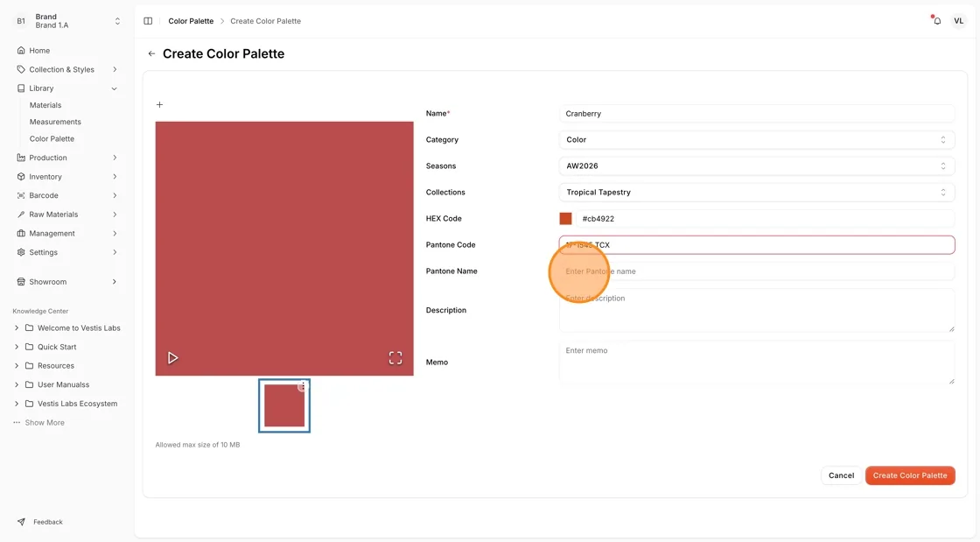The image size is (980, 542).
Task: Add an image with the plus icon
Action: point(159,104)
